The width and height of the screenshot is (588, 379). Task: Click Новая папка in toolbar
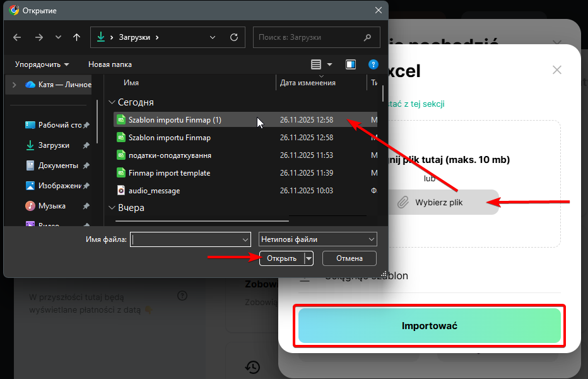pyautogui.click(x=110, y=64)
